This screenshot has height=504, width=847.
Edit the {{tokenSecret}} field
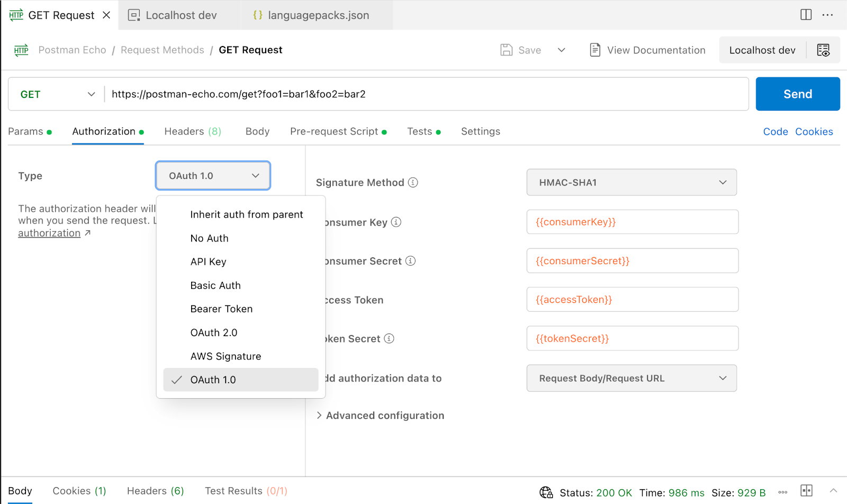coord(633,338)
